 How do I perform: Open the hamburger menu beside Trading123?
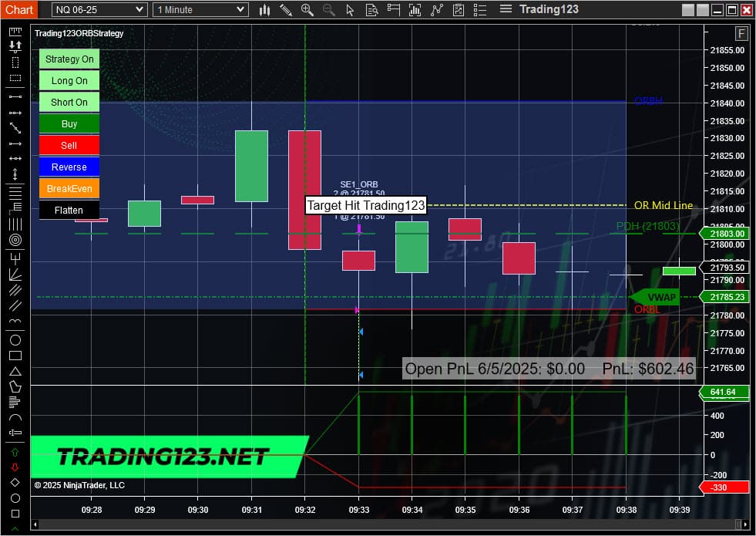pos(506,9)
